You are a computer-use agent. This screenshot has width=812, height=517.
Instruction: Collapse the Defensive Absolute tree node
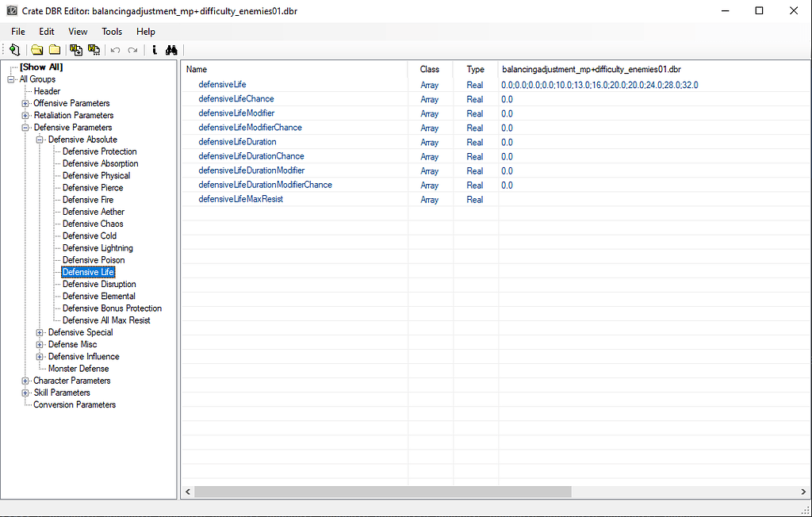[x=40, y=140]
